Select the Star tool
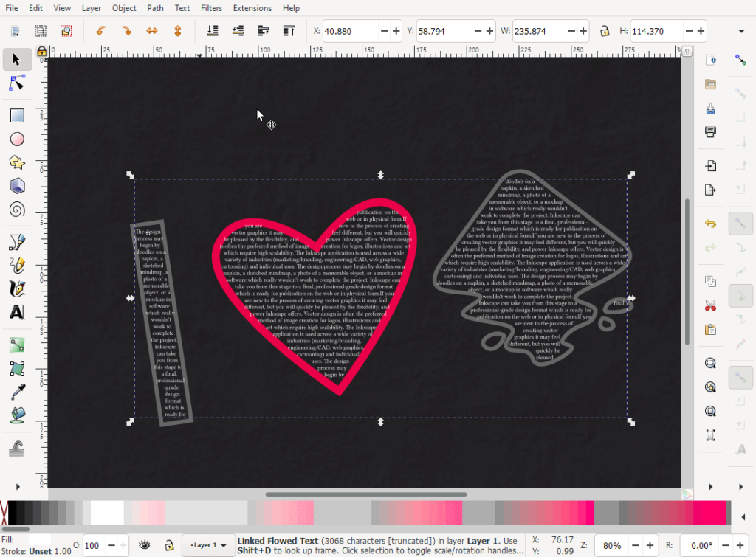 coord(16,162)
